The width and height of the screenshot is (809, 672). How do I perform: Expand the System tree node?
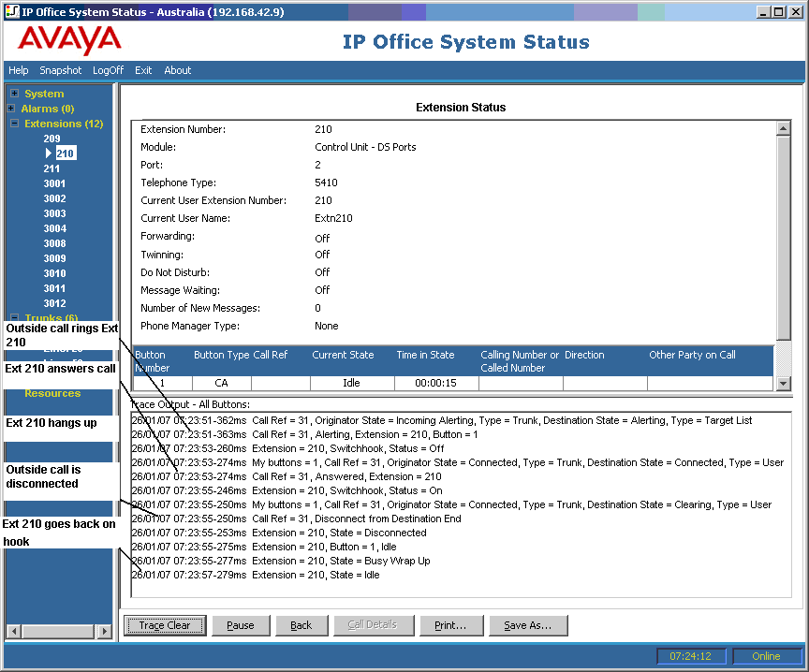pos(14,94)
